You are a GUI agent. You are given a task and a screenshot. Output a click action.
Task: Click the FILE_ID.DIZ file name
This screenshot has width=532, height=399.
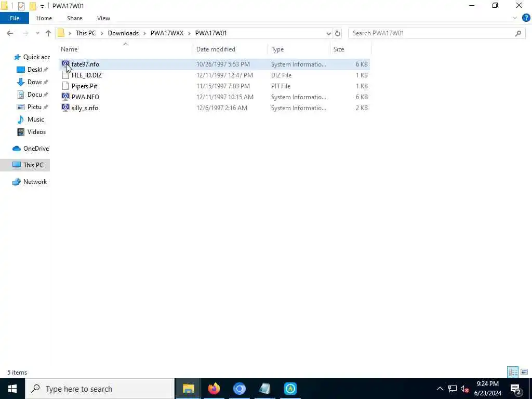click(x=87, y=75)
